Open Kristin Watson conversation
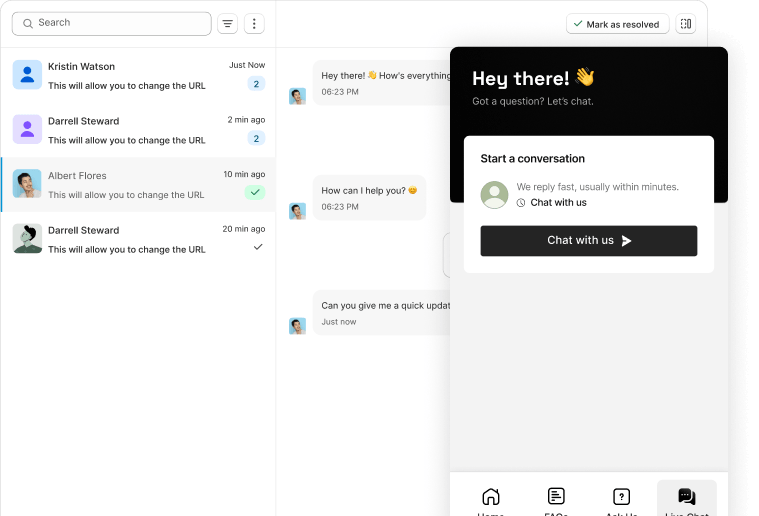The image size is (759, 516). [x=128, y=75]
